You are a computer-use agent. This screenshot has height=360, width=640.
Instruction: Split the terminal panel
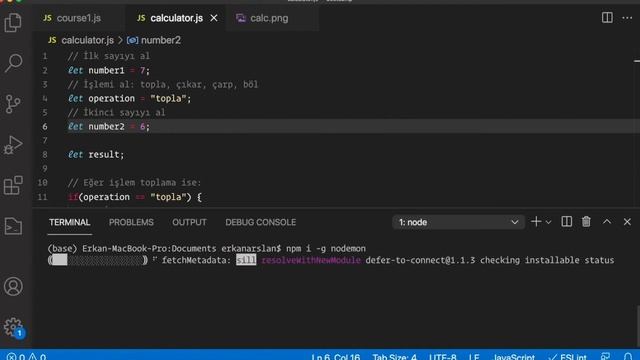coord(567,222)
